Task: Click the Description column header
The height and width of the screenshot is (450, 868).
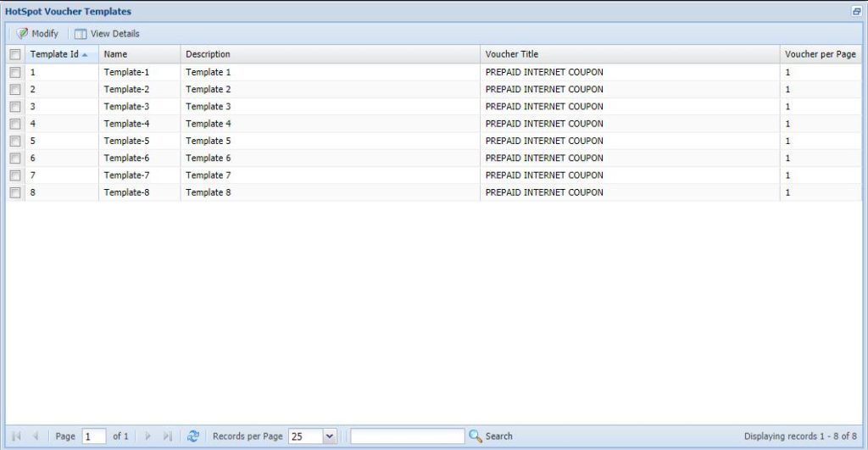Action: (x=208, y=54)
